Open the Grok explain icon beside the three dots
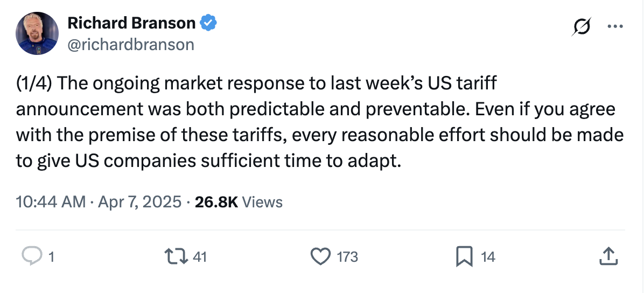 [581, 27]
